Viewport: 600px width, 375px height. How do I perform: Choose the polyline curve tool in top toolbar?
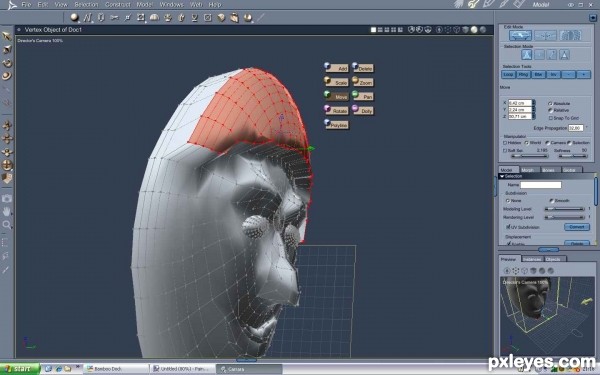click(x=88, y=18)
